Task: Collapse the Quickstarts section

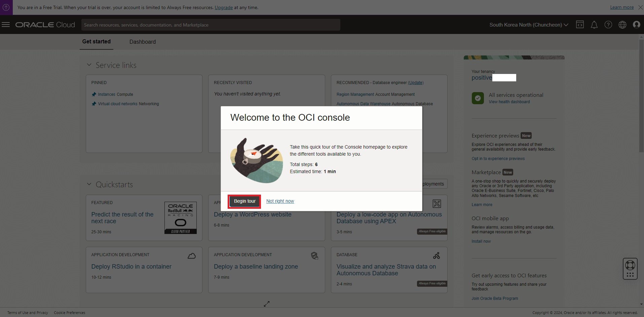Action: [x=89, y=184]
